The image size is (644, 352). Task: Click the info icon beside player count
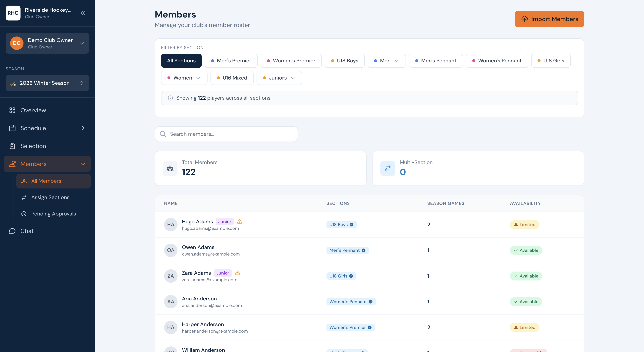click(x=170, y=98)
